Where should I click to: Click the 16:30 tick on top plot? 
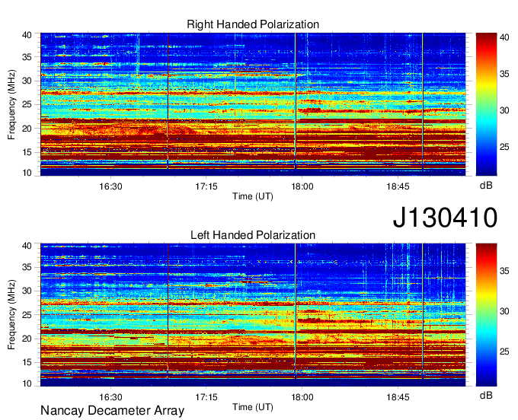(x=110, y=186)
